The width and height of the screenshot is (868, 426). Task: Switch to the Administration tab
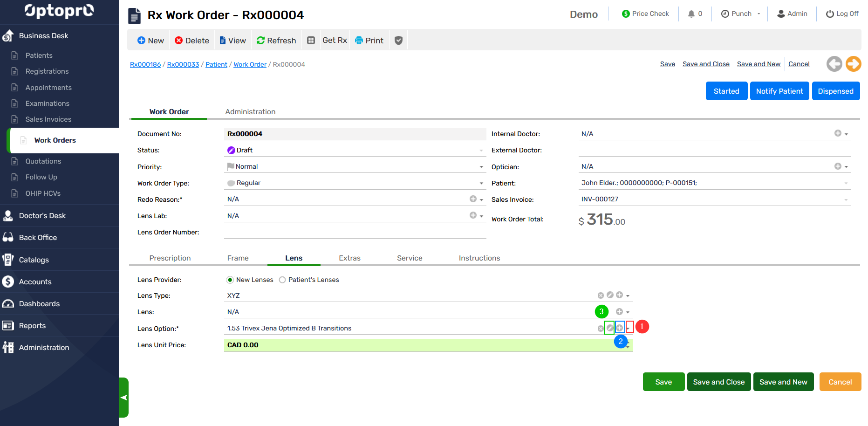click(x=250, y=112)
